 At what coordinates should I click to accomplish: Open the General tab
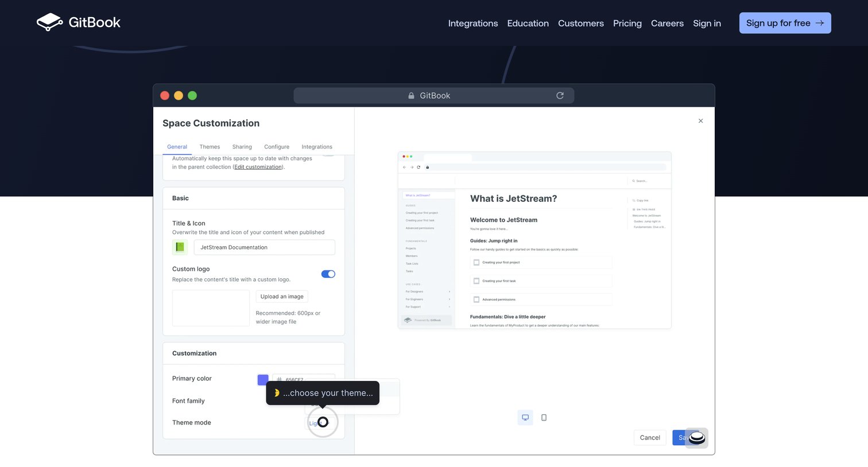point(177,147)
